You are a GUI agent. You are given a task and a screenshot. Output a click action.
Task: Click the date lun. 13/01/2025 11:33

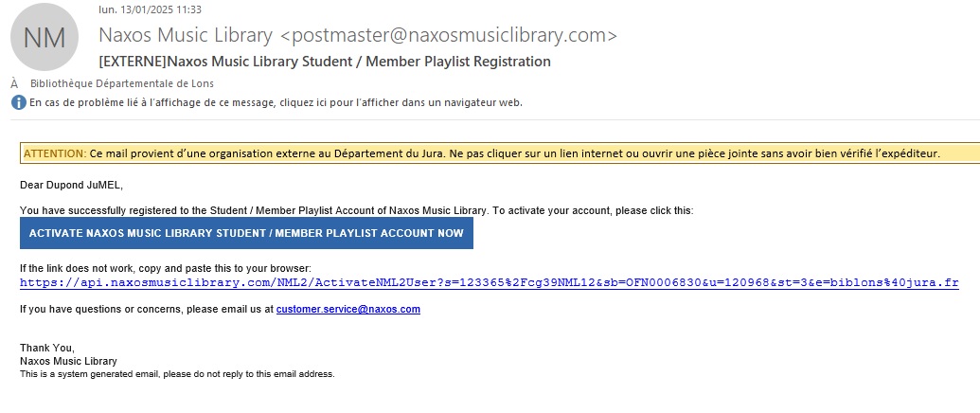(x=150, y=9)
